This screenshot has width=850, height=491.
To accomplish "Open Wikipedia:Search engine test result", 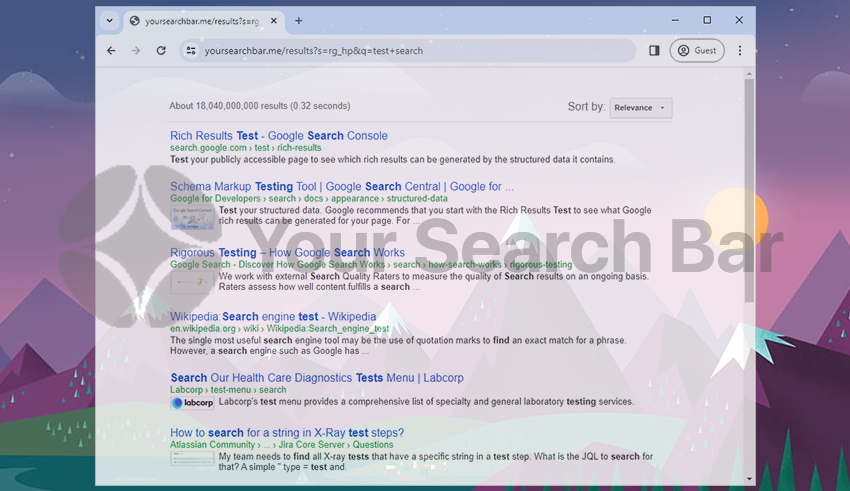I will (273, 316).
